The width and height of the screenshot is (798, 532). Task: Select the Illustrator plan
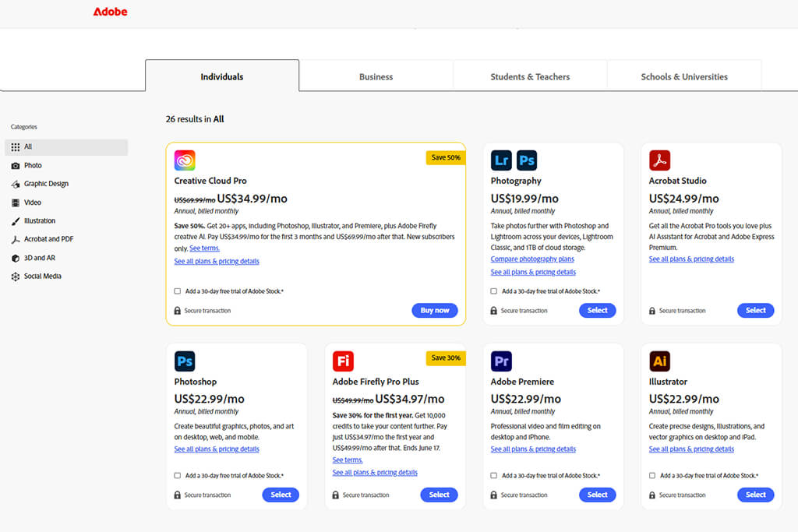[x=756, y=495]
